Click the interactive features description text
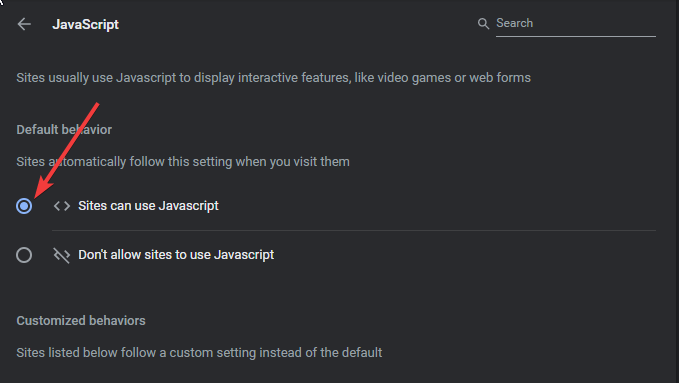 [273, 78]
